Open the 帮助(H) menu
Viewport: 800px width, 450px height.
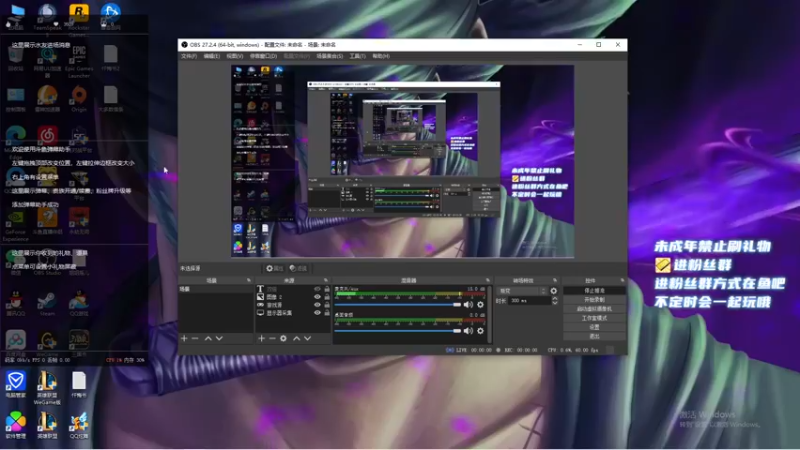381,56
